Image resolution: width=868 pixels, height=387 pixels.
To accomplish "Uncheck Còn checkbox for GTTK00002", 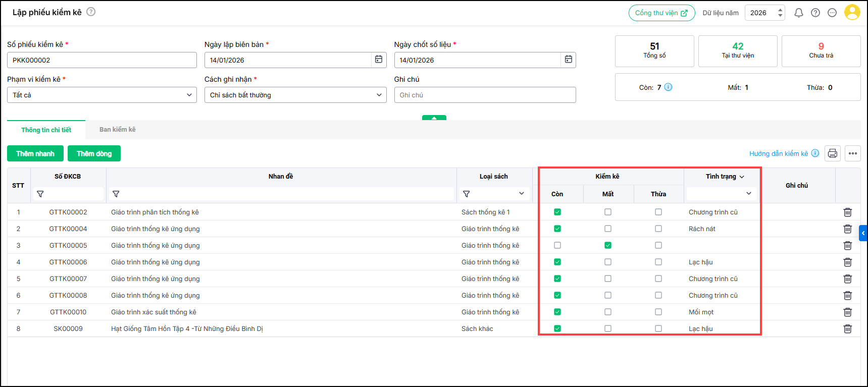I will pyautogui.click(x=557, y=212).
